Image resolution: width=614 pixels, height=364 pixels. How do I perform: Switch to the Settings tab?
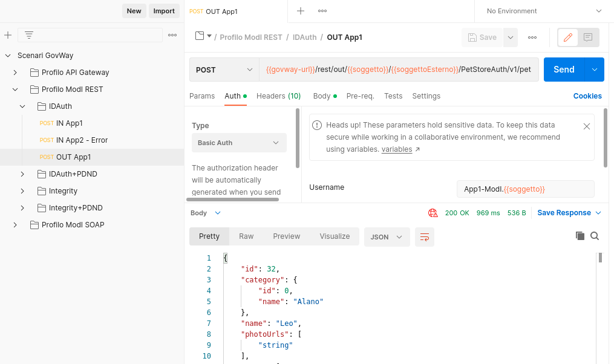pos(426,96)
